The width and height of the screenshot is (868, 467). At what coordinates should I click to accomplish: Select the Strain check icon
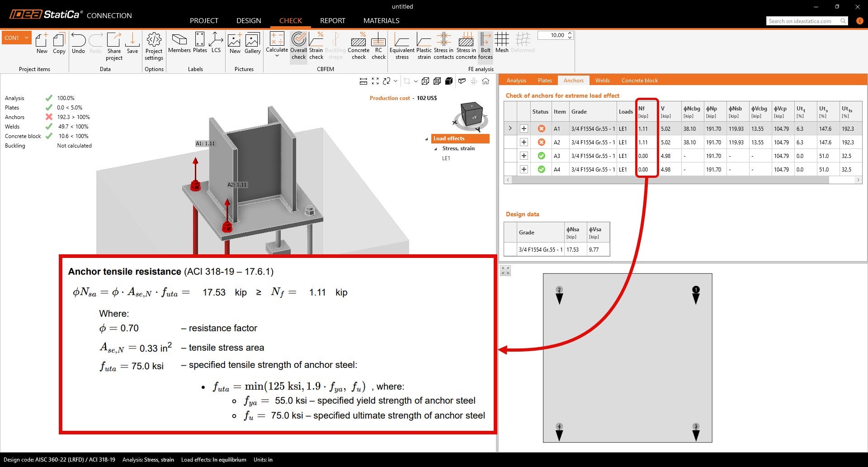click(316, 45)
